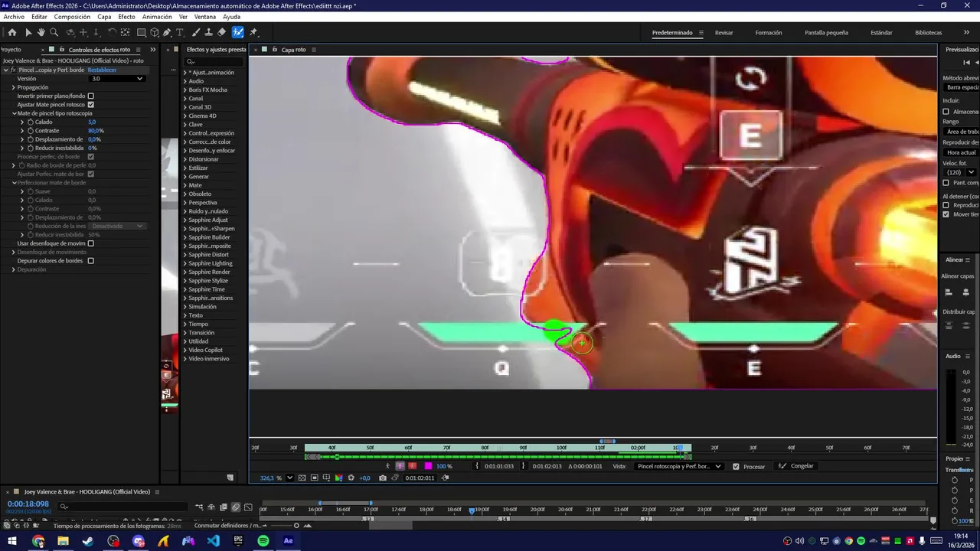This screenshot has width=980, height=551.
Task: Select the Brush tool
Action: [x=196, y=32]
